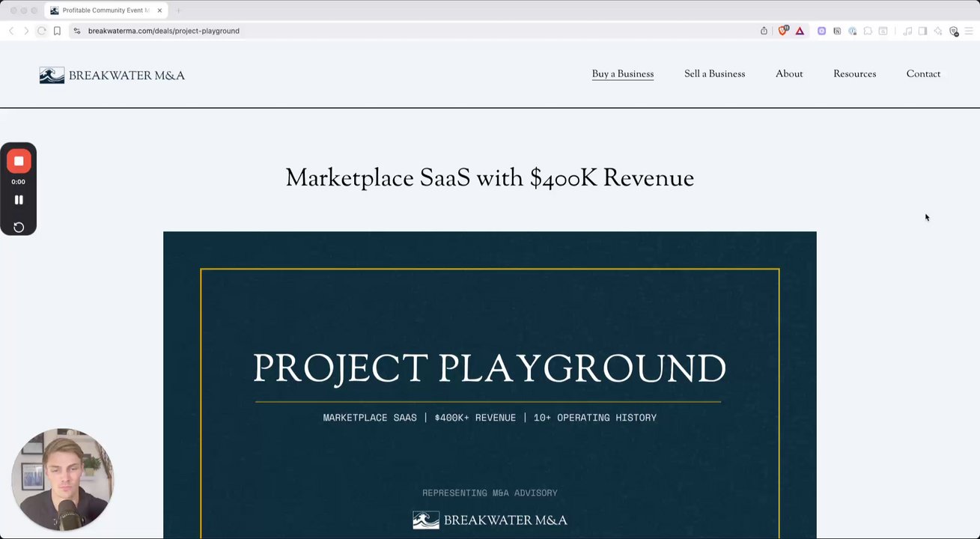The image size is (980, 539).
Task: Click the 0:00 recording timer
Action: [x=19, y=182]
